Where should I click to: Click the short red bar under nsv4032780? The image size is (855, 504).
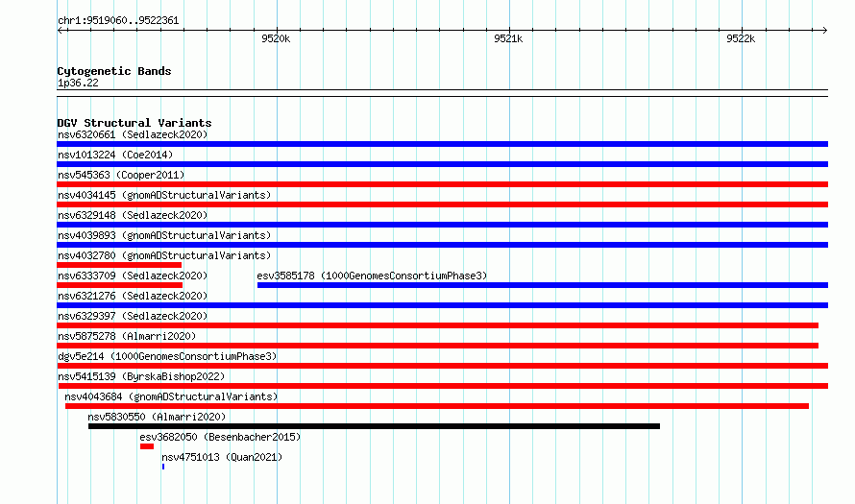[x=119, y=265]
